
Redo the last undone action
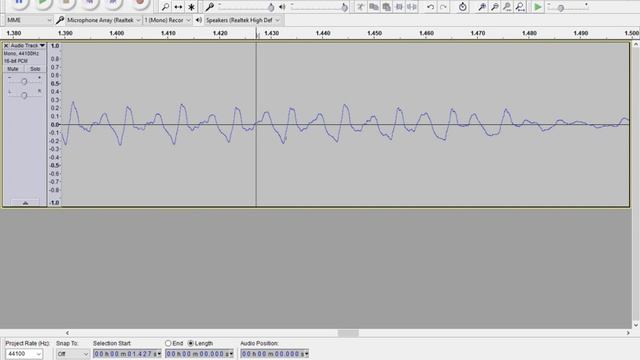point(443,7)
